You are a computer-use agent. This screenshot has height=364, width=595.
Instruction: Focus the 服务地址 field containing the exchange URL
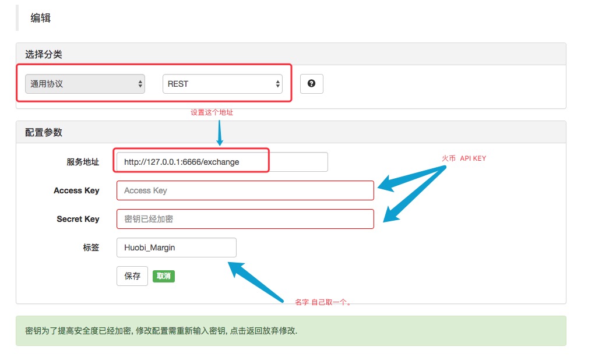(x=223, y=162)
